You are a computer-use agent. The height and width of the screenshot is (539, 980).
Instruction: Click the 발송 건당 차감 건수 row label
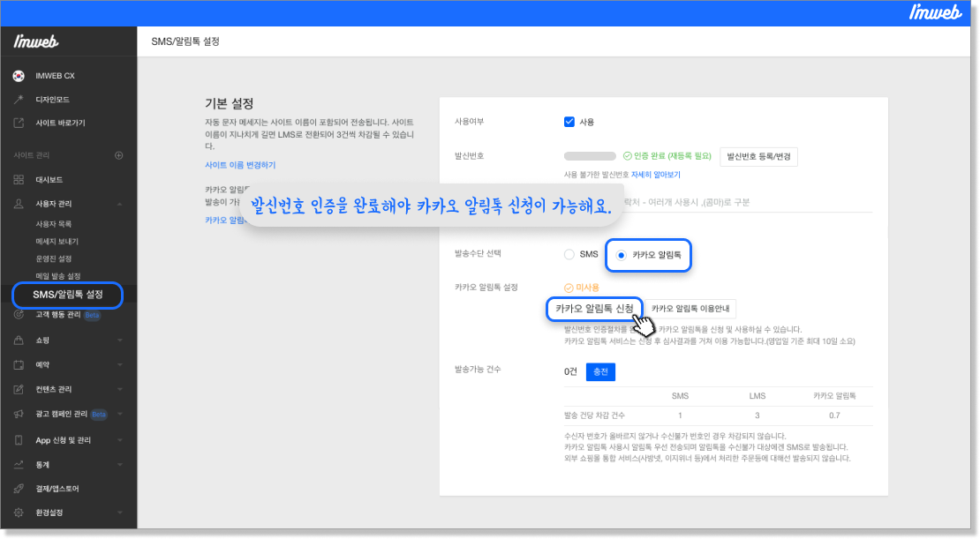594,415
